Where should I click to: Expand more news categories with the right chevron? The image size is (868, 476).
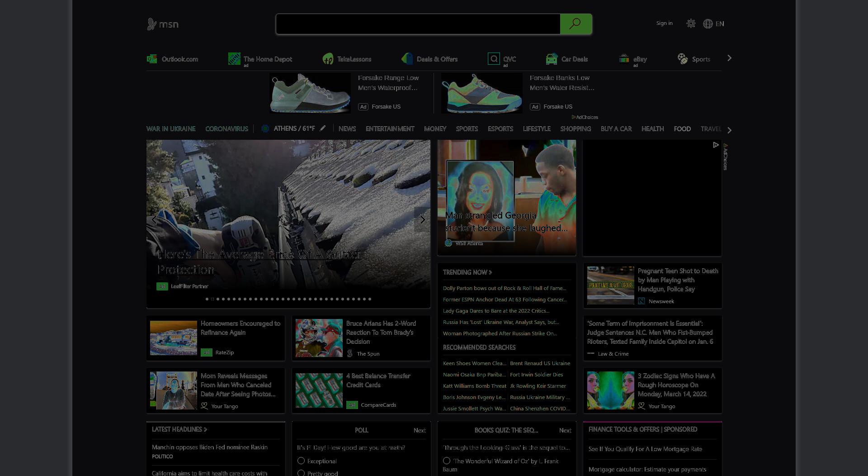click(729, 130)
